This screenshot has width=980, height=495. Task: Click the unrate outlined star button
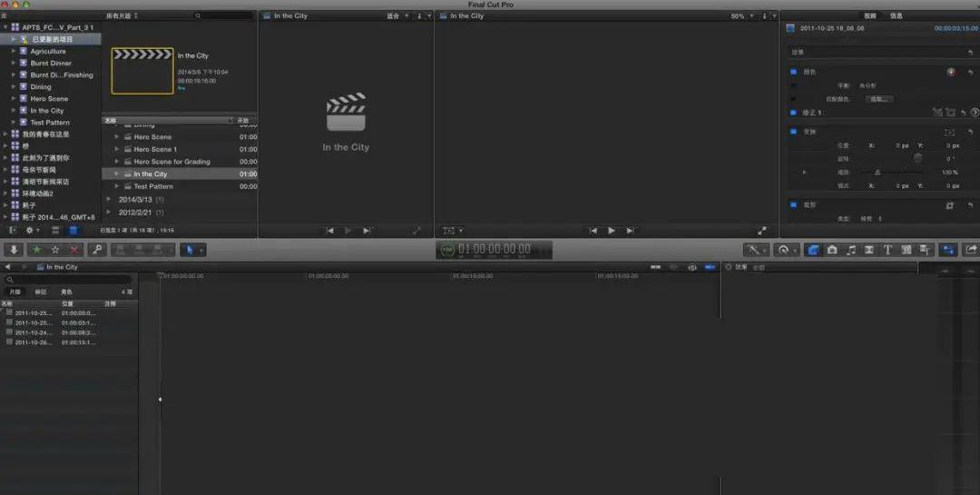click(55, 250)
